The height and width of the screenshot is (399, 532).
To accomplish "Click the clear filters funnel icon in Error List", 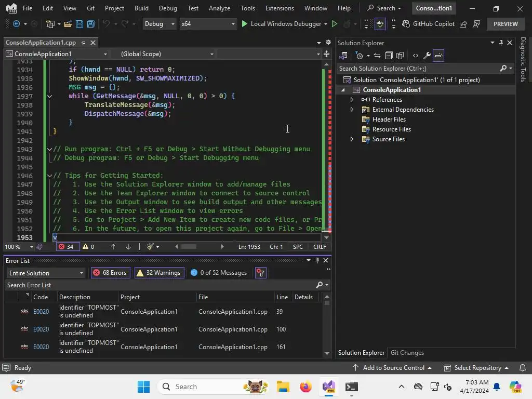I will click(x=261, y=273).
